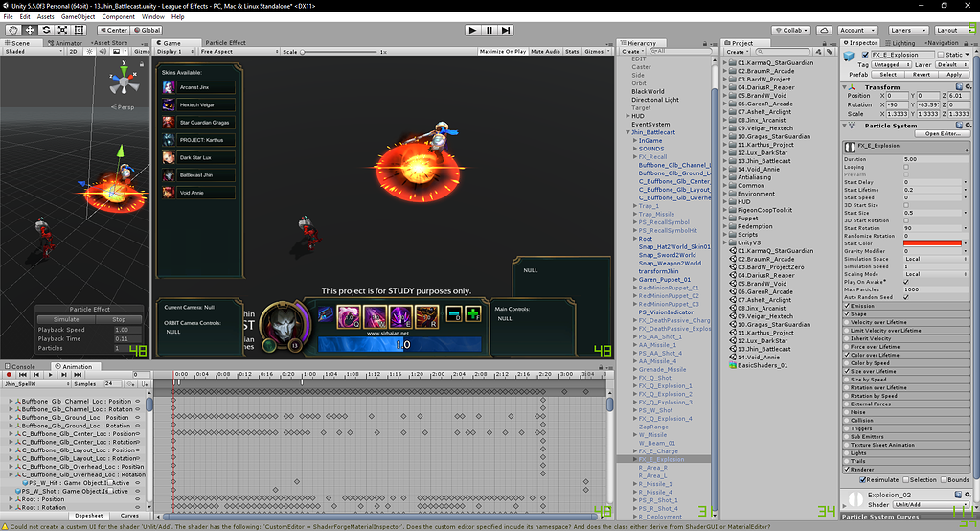The width and height of the screenshot is (980, 531).
Task: Click the red Start Color swatch
Action: tap(932, 243)
